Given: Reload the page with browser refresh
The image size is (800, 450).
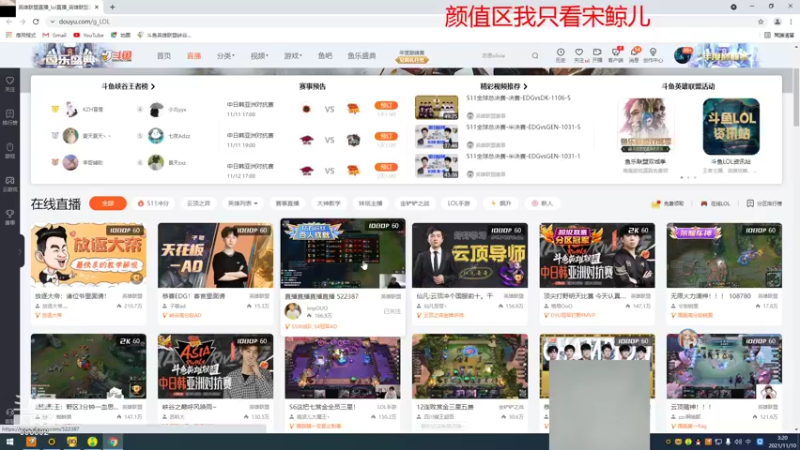Looking at the screenshot, I should point(36,21).
